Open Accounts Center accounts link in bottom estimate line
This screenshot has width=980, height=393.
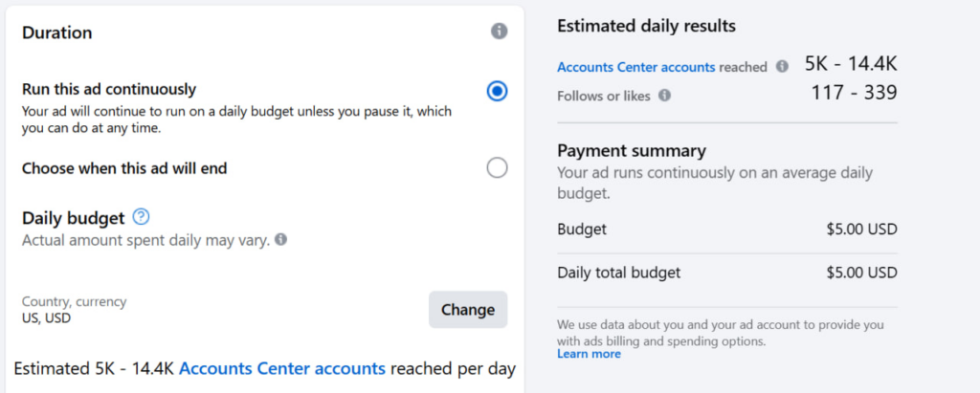(x=282, y=369)
